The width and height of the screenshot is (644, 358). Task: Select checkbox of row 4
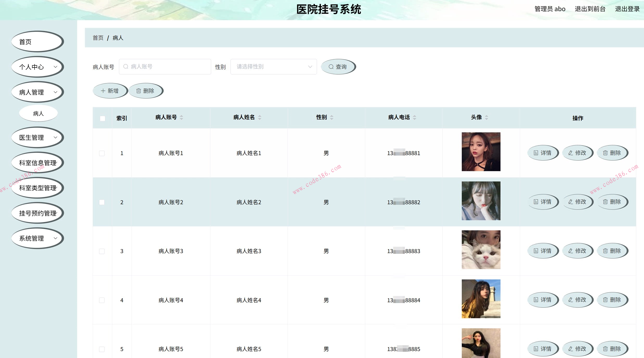[x=102, y=300]
